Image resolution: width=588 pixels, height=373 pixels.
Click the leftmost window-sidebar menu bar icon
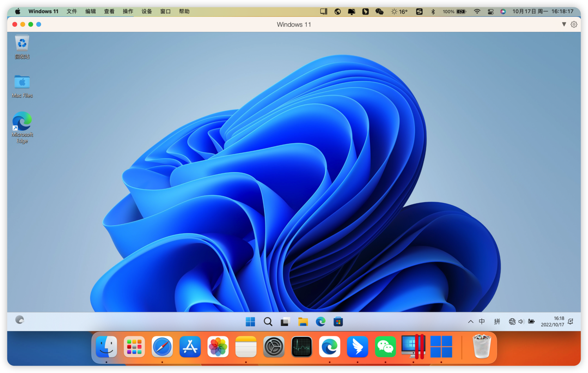[x=323, y=12]
